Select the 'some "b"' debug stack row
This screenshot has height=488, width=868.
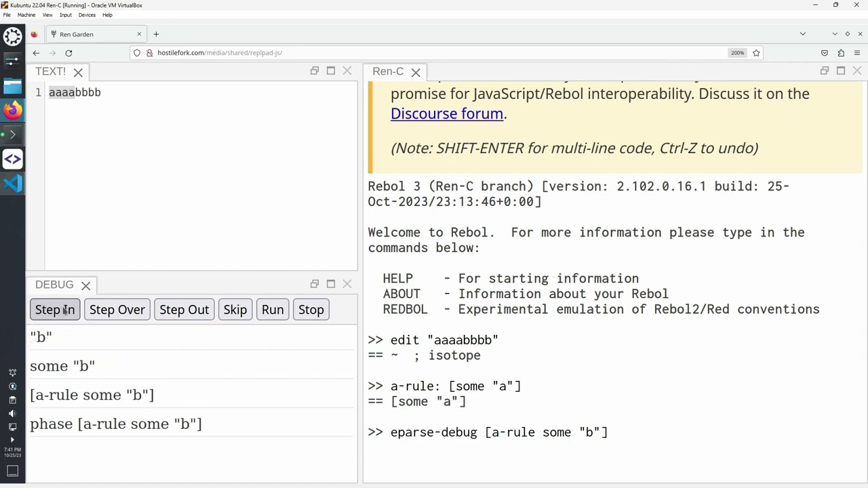[62, 366]
